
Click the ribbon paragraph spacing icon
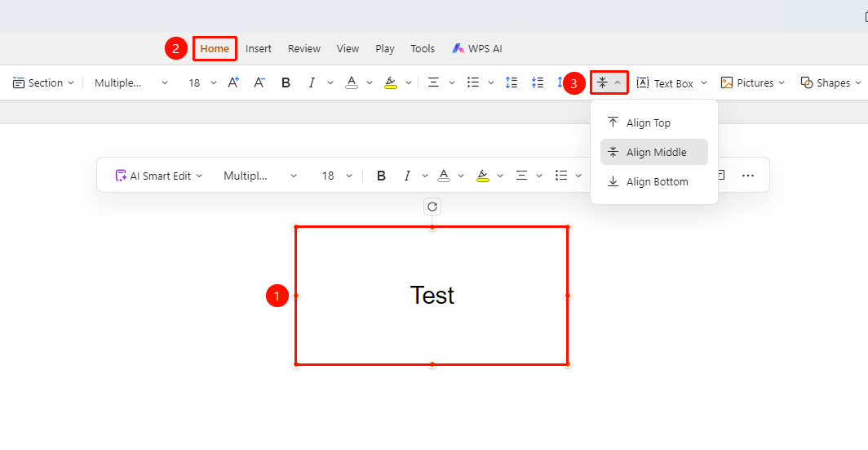(x=538, y=82)
